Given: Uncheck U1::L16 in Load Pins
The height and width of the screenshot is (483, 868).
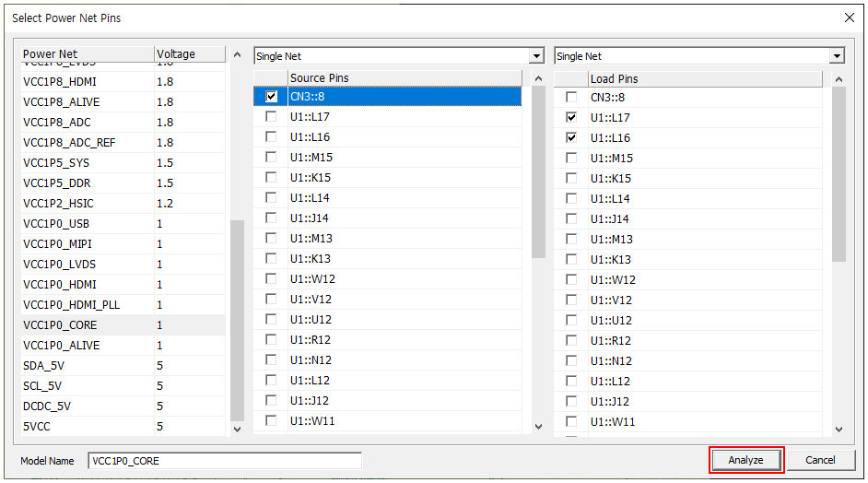Looking at the screenshot, I should tap(571, 137).
